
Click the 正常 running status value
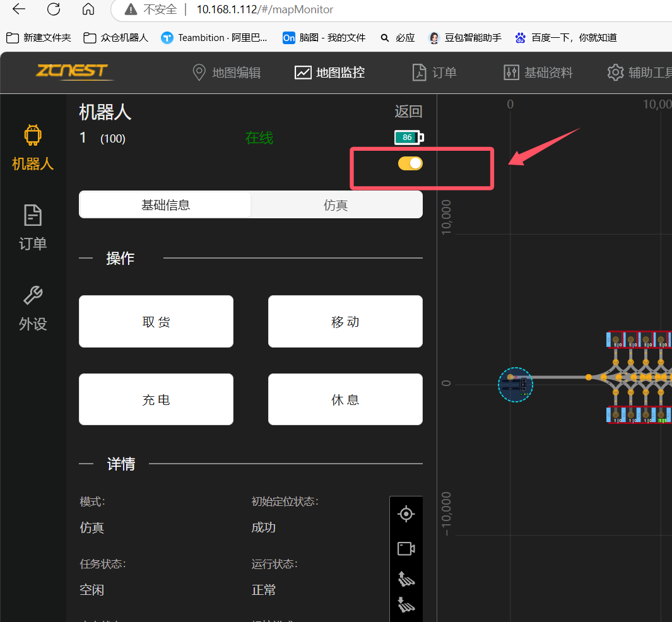(263, 590)
